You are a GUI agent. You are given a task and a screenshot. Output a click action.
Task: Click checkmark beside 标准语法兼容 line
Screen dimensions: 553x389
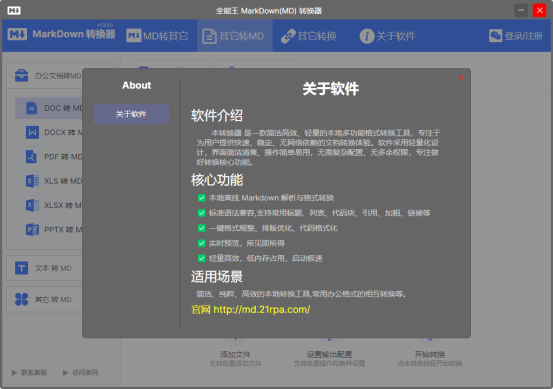click(x=202, y=213)
